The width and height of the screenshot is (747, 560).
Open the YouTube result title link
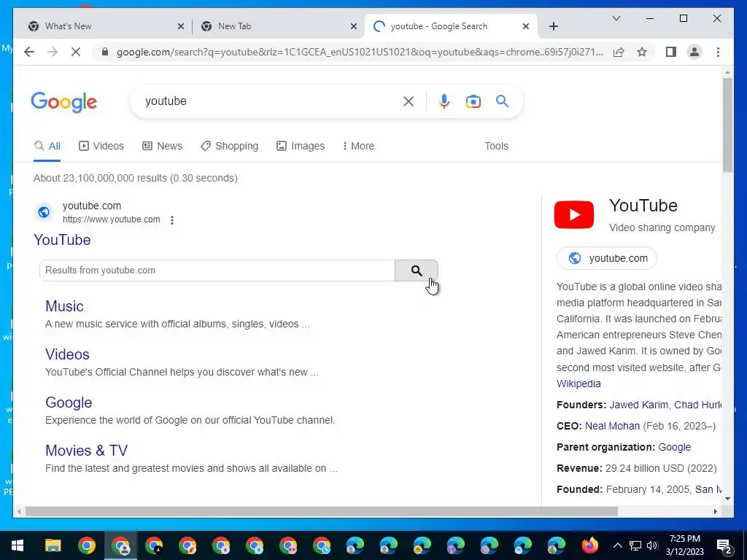62,239
